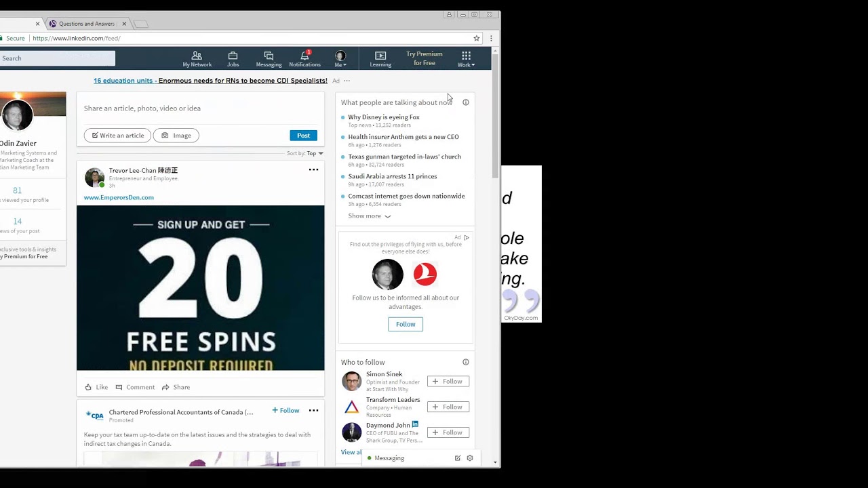Image resolution: width=868 pixels, height=488 pixels.
Task: Expand Show more news stories
Action: click(x=370, y=216)
